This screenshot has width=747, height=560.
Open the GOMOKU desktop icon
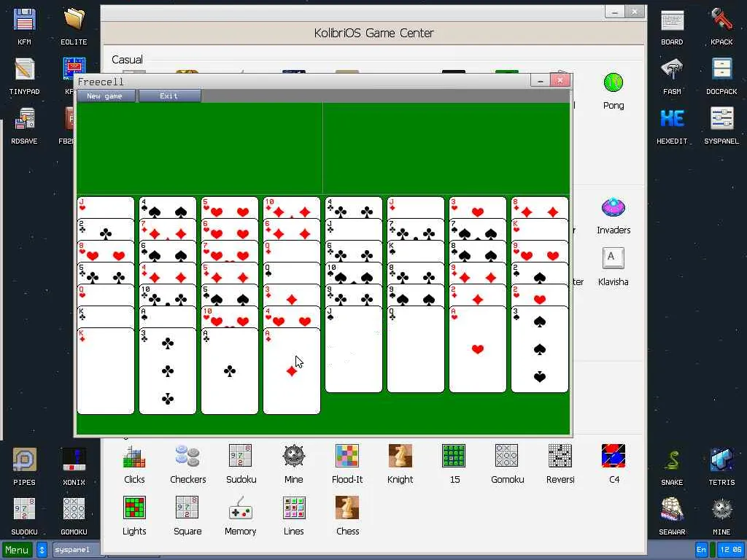click(x=74, y=516)
